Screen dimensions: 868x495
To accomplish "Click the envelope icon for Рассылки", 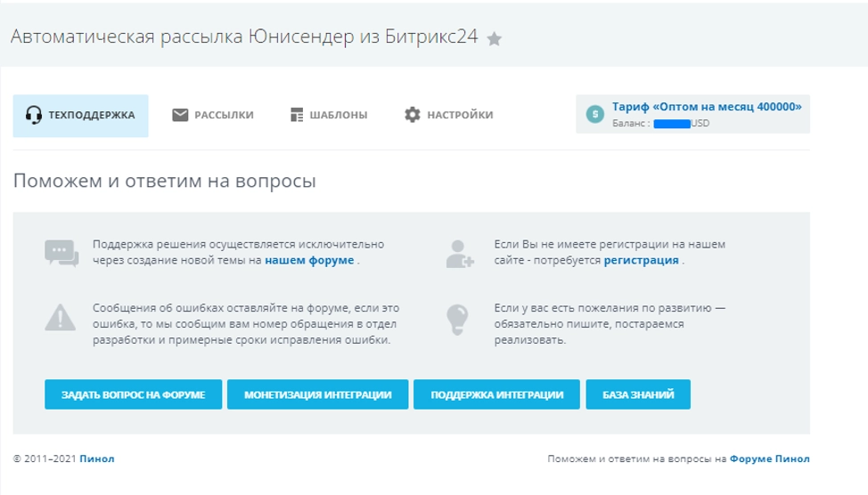I will coord(180,115).
